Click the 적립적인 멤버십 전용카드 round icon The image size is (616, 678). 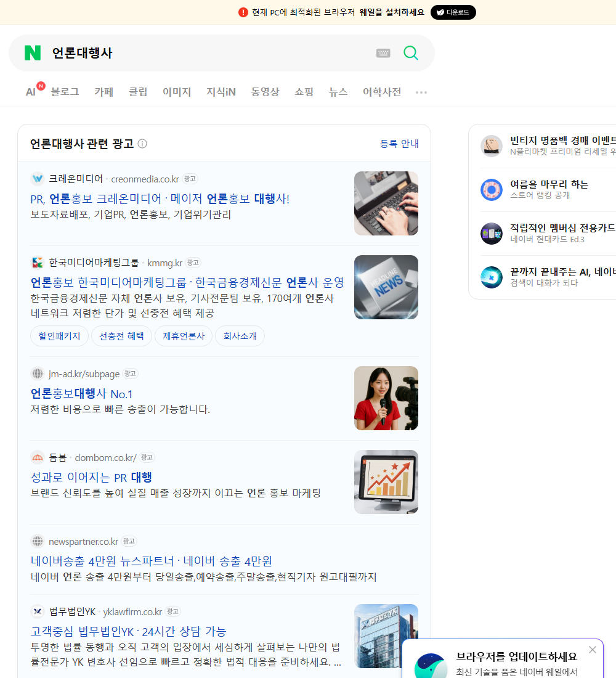tap(492, 234)
